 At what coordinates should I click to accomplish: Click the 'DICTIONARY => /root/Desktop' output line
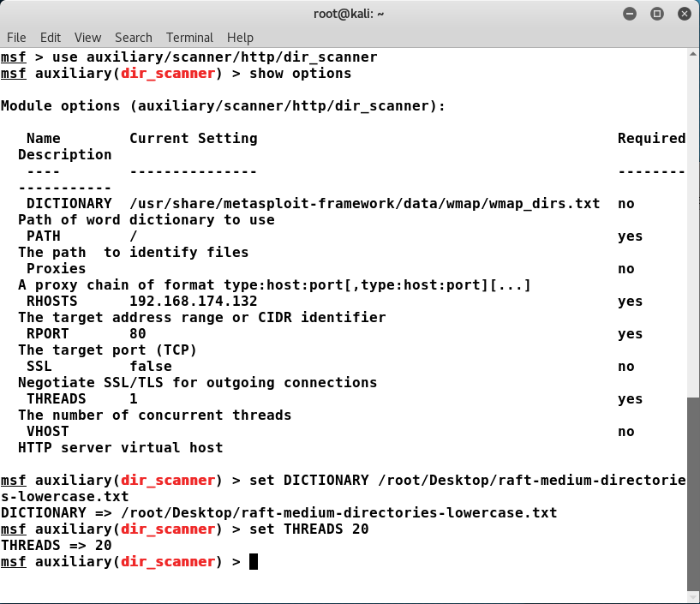pyautogui.click(x=279, y=512)
